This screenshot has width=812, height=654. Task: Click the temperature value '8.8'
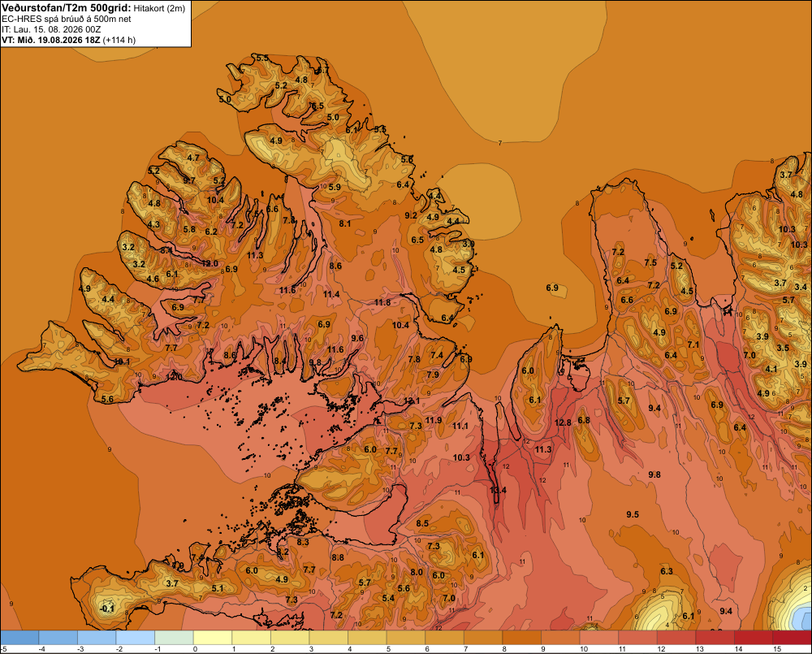coord(338,557)
